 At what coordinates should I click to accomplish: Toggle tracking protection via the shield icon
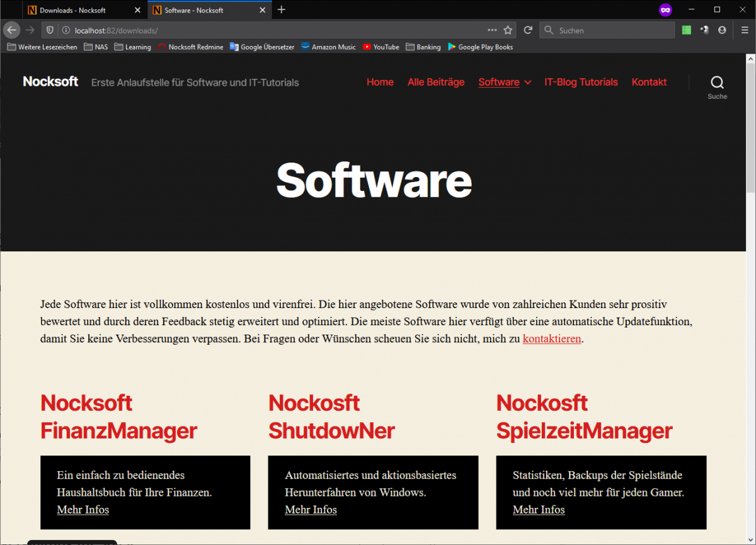click(x=49, y=30)
